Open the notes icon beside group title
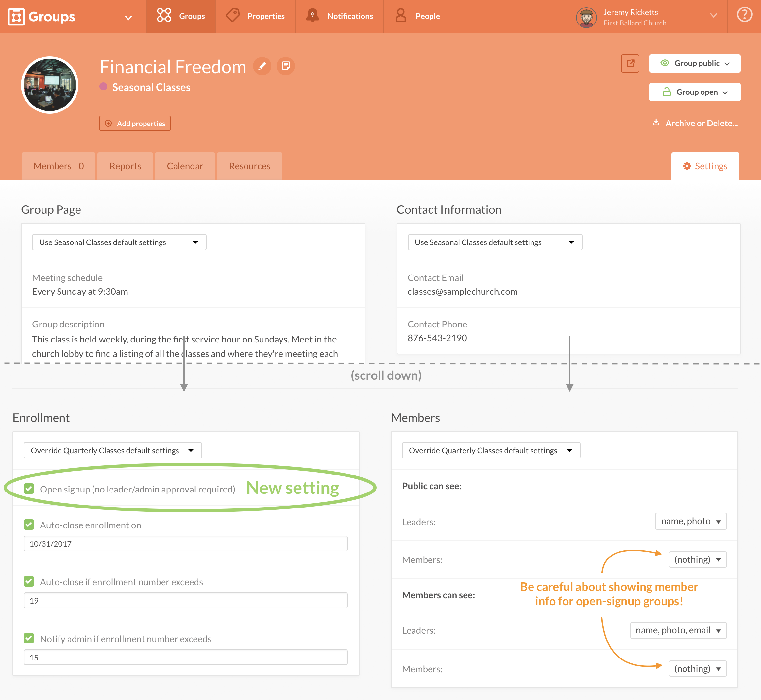This screenshot has height=700, width=761. (286, 66)
